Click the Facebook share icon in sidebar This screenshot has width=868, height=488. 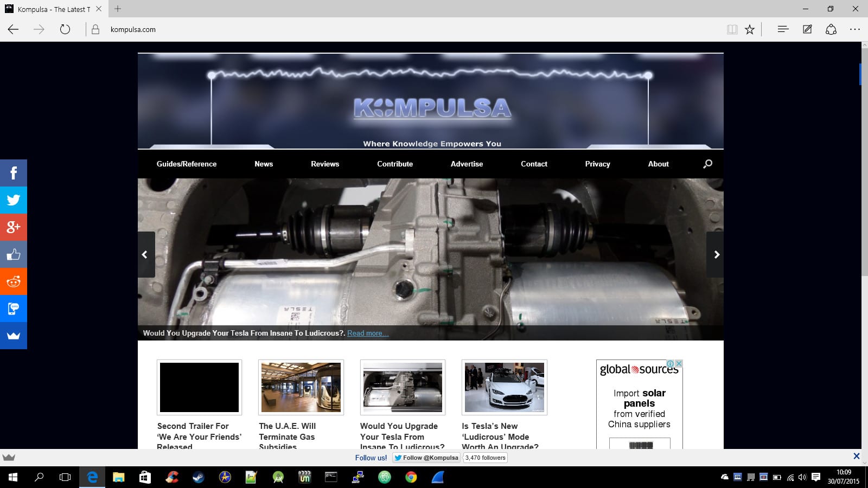(14, 173)
